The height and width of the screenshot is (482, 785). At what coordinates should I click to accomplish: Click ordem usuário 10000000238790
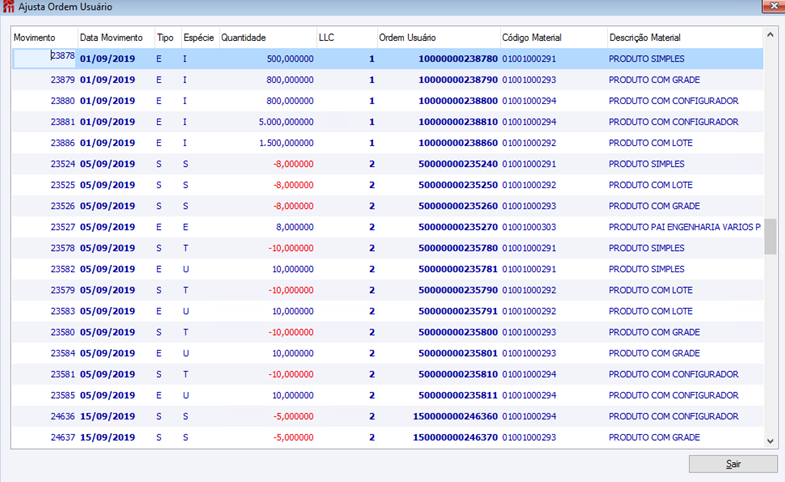click(458, 80)
